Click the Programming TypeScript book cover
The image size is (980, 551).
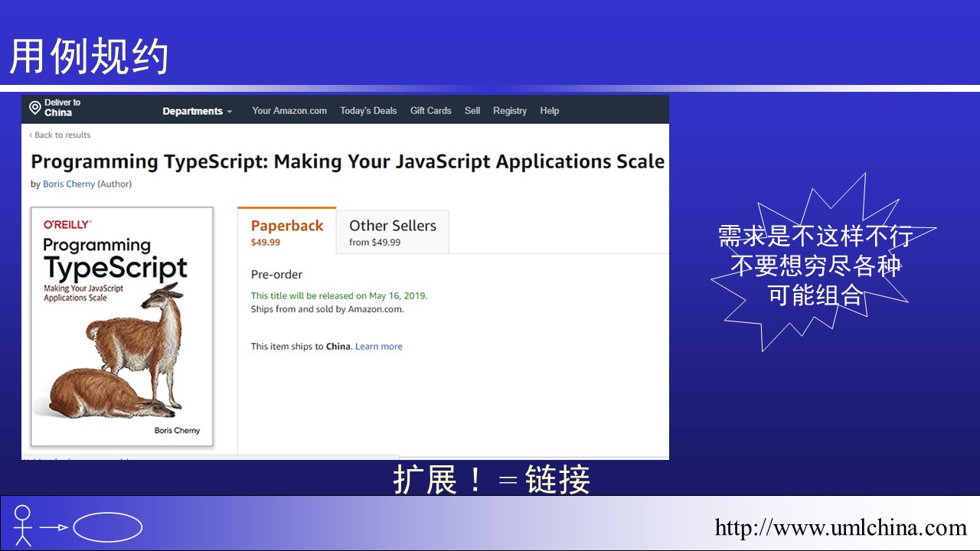(x=122, y=327)
